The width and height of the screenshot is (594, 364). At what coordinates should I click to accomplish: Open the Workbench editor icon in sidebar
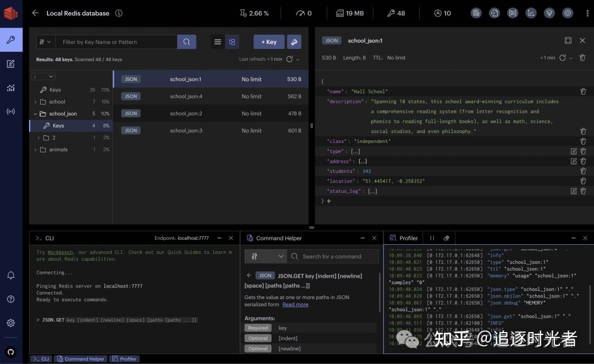pos(11,64)
